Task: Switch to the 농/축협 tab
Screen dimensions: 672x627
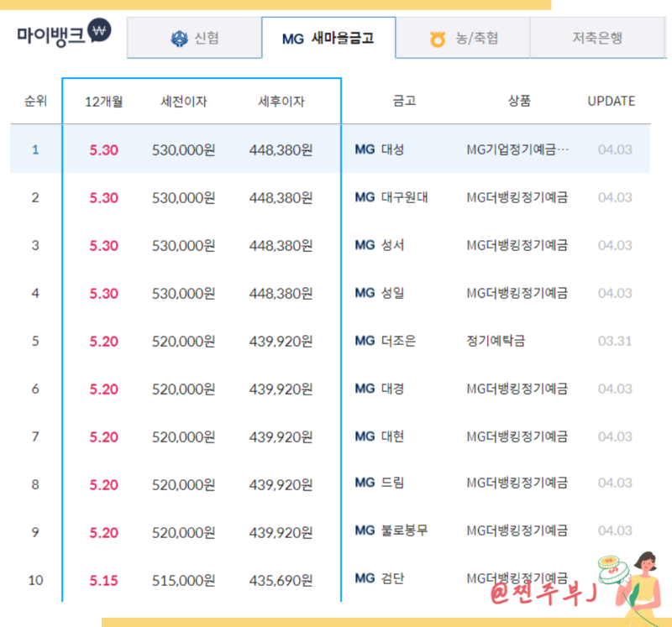Action: (x=463, y=38)
